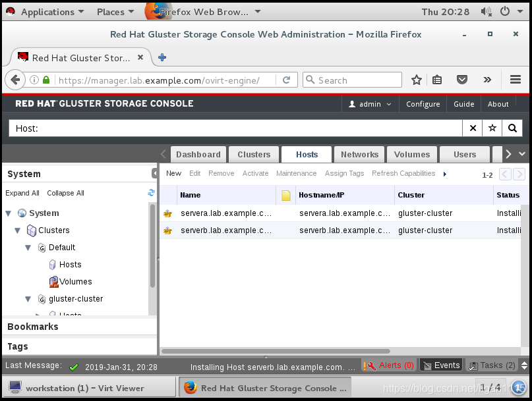Run the console search magnifier
Screen dimensions: 532x401
[512, 128]
